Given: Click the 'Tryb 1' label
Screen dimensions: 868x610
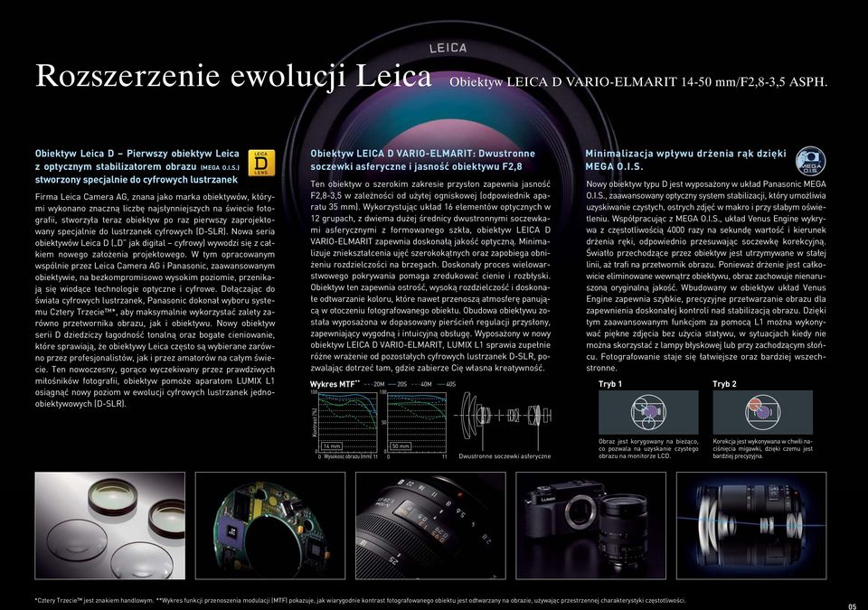Looking at the screenshot, I should [610, 384].
